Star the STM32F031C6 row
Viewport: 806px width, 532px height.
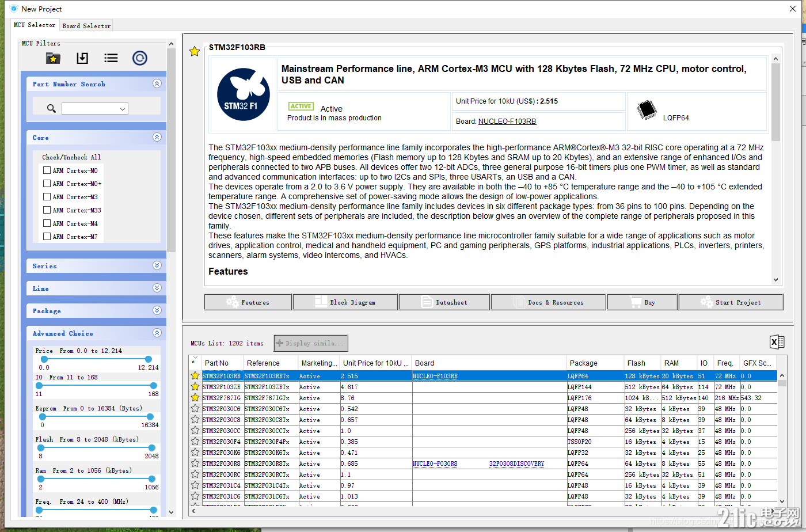[195, 496]
